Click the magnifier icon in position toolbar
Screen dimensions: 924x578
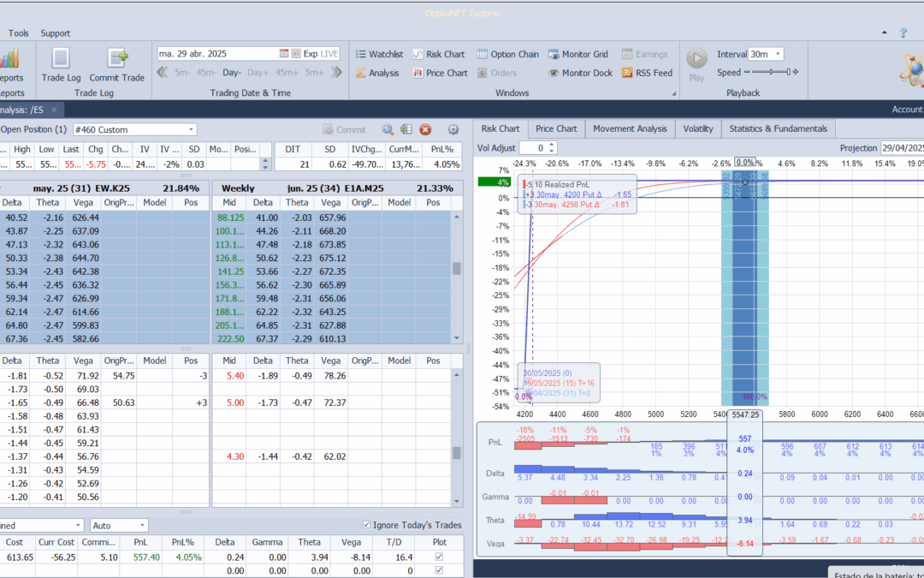[388, 130]
